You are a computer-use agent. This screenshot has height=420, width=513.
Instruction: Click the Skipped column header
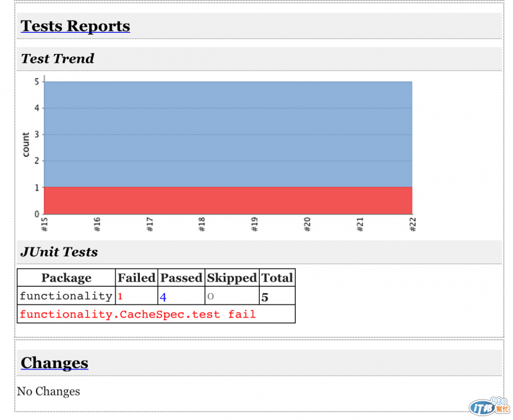232,278
